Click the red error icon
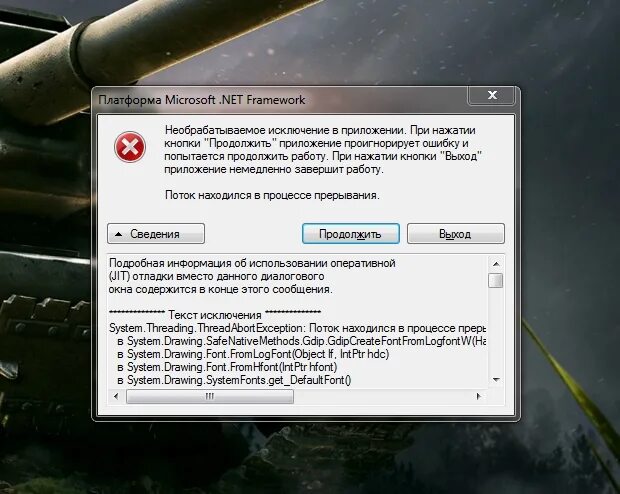Viewport: 620px width, 494px height. (130, 147)
